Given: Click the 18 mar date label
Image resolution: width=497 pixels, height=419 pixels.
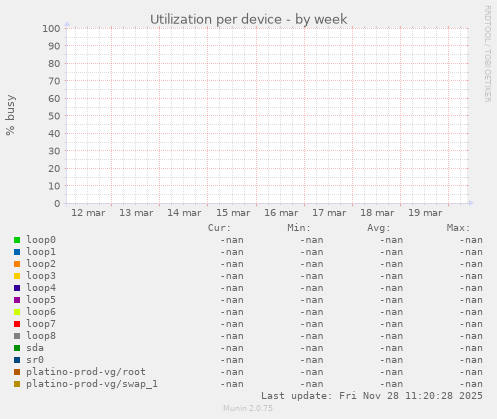Looking at the screenshot, I should point(377,213).
